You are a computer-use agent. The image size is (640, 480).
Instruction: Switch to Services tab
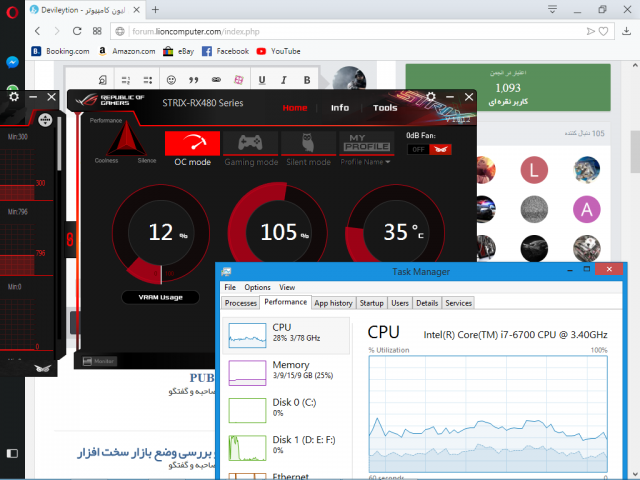[x=458, y=303]
